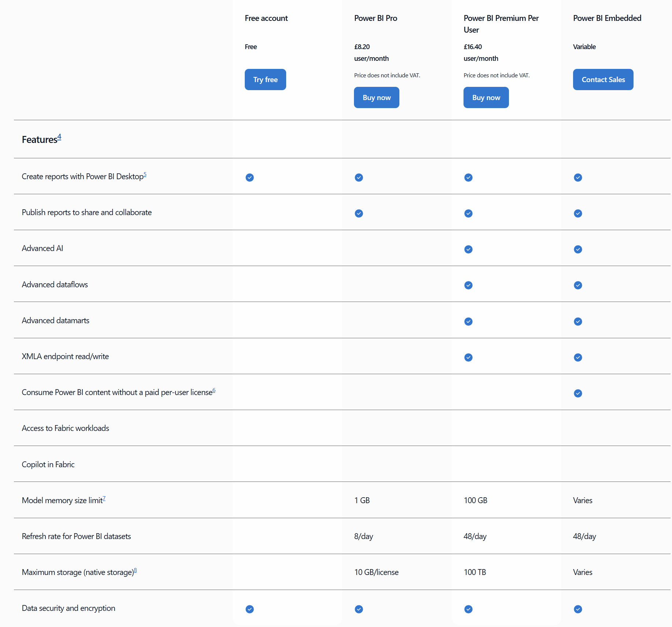Select the 100 TB storage value
The height and width of the screenshot is (627, 672).
(x=475, y=572)
